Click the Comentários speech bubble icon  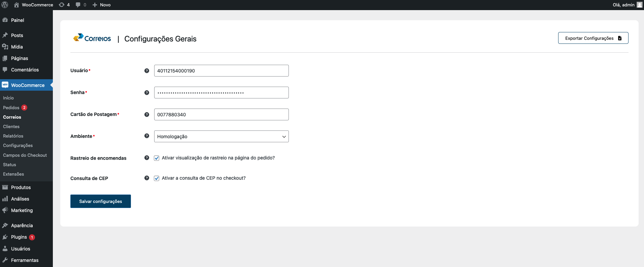pyautogui.click(x=5, y=69)
